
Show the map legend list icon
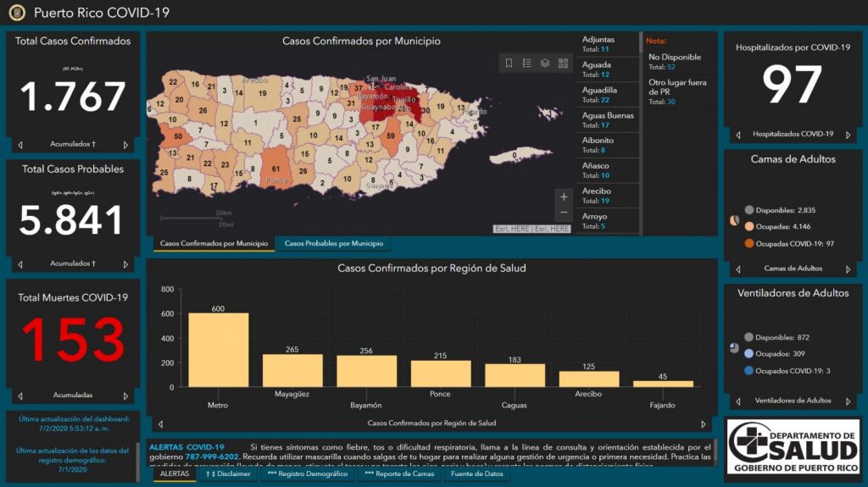526,63
